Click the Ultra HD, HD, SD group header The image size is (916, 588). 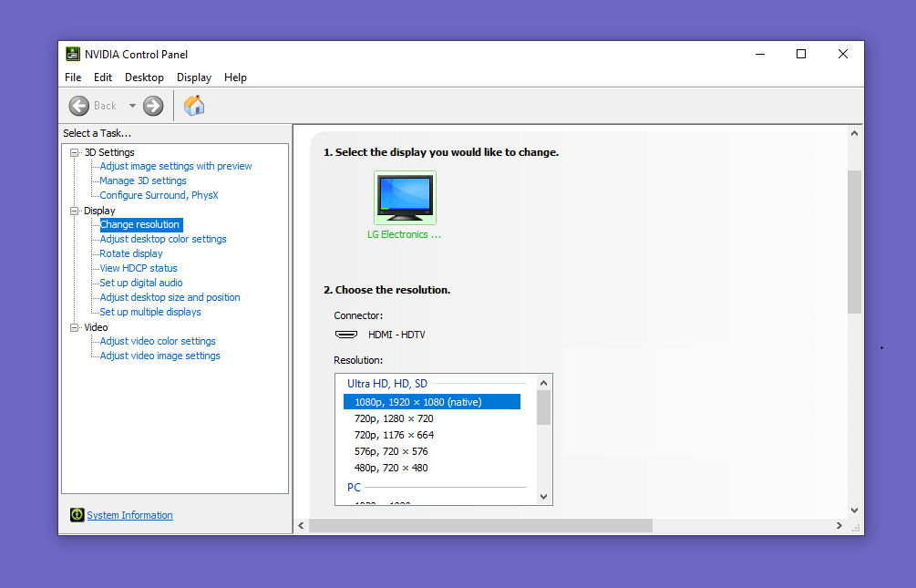click(387, 384)
